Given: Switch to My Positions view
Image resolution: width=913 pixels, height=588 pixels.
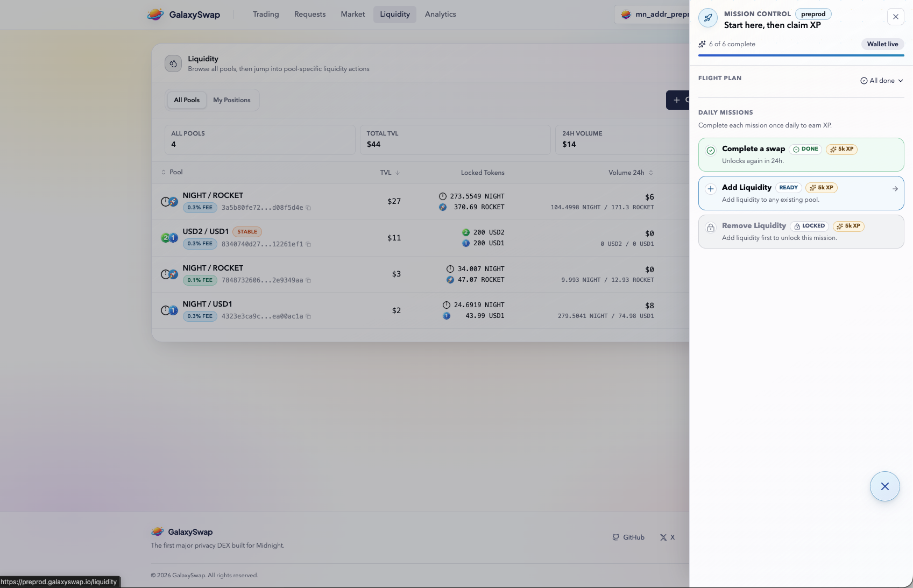Looking at the screenshot, I should point(231,100).
